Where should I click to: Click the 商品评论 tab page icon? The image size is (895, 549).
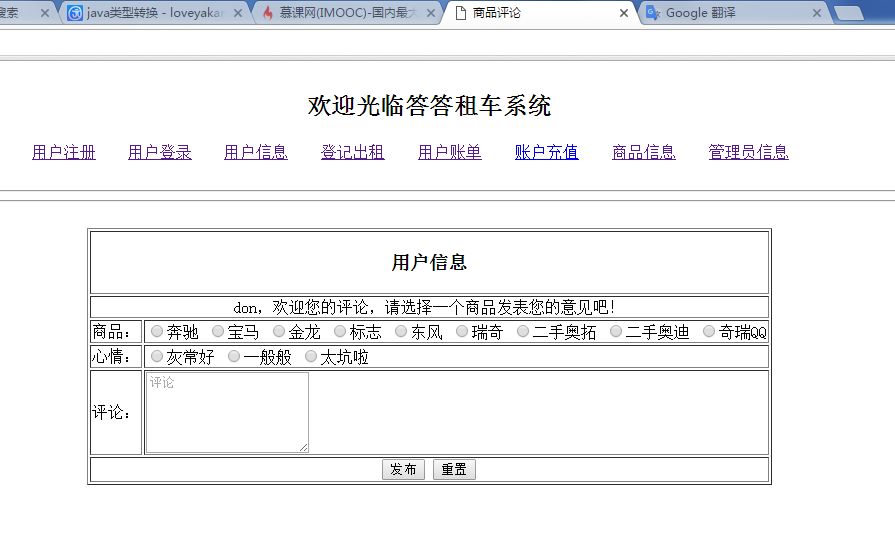461,13
